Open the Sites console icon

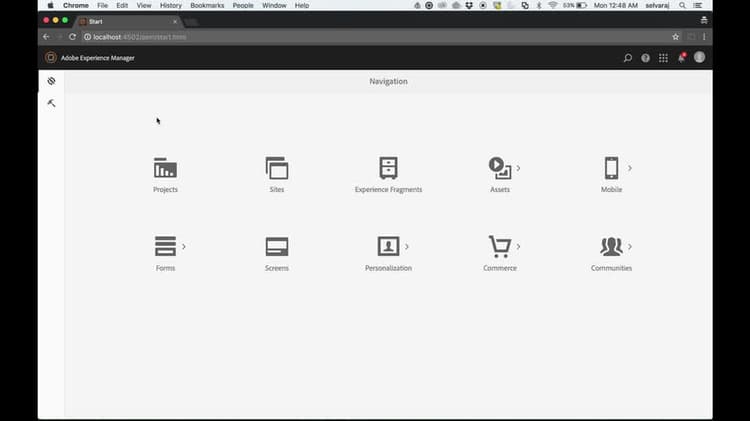point(277,168)
